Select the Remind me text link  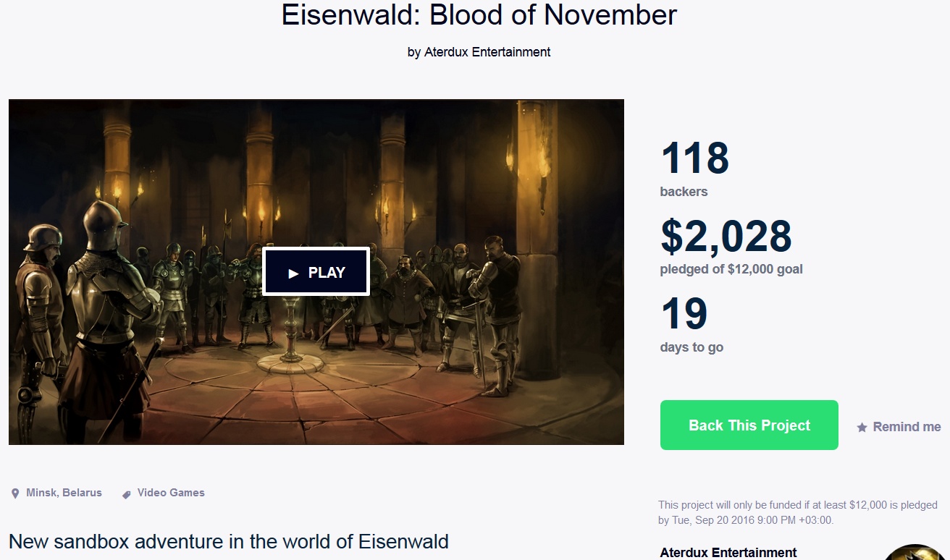click(907, 427)
